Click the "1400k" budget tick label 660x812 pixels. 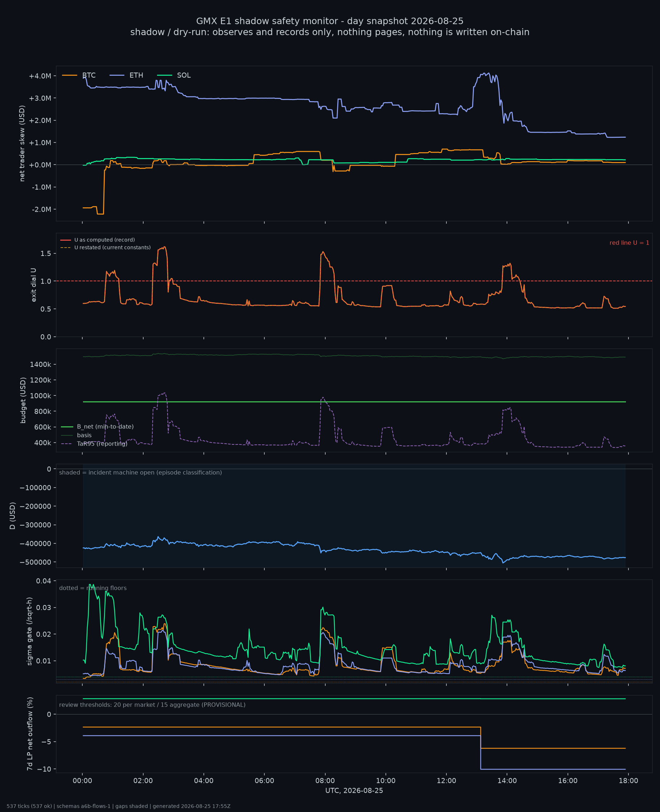(x=40, y=364)
